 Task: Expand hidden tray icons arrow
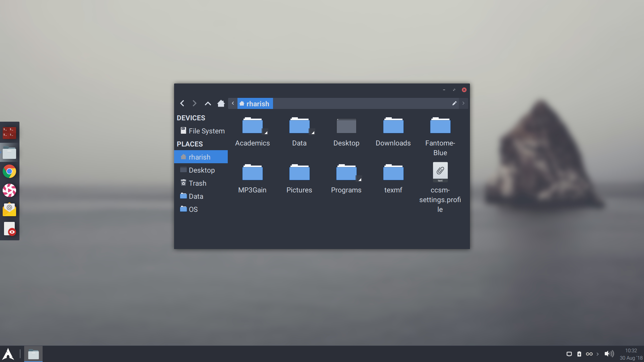point(598,354)
